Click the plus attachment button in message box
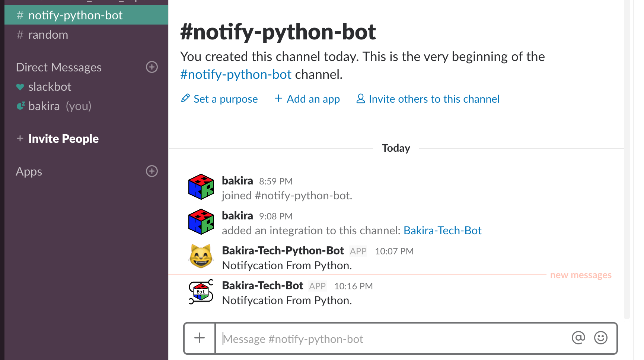The image size is (644, 360). click(x=200, y=338)
